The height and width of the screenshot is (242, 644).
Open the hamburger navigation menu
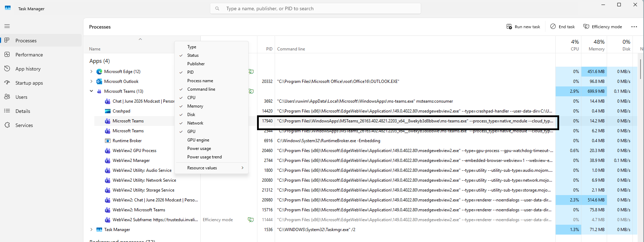coord(7,26)
